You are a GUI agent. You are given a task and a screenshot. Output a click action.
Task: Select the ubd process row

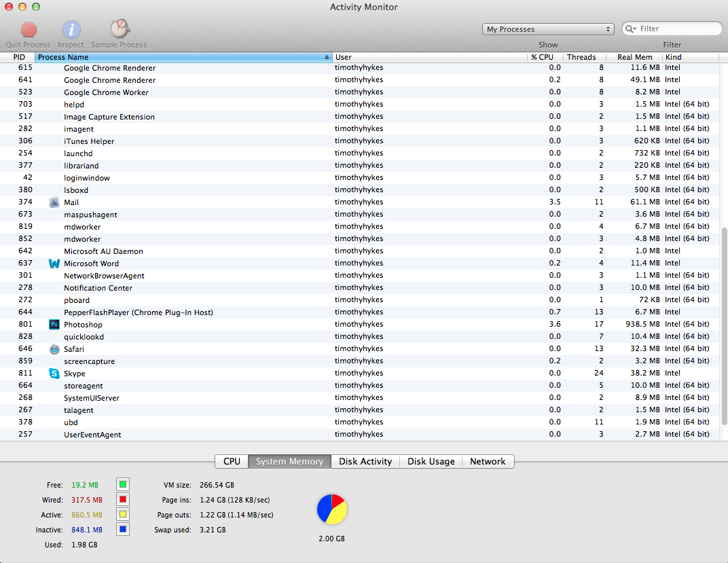tap(360, 422)
